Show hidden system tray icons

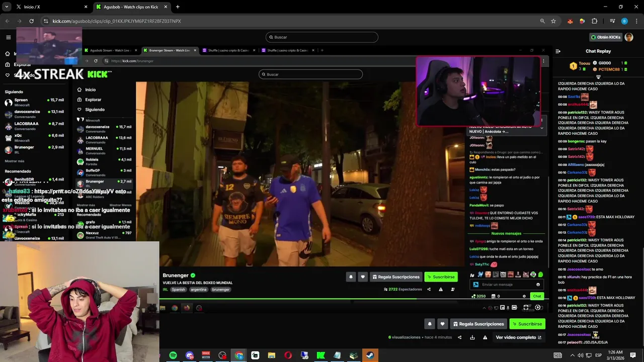click(x=572, y=355)
